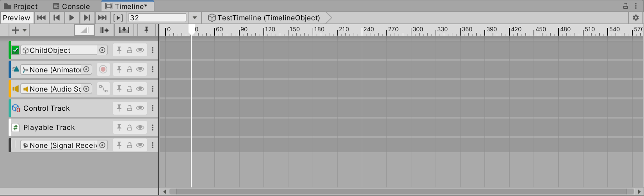
Task: Jump to timeline start
Action: 41,18
